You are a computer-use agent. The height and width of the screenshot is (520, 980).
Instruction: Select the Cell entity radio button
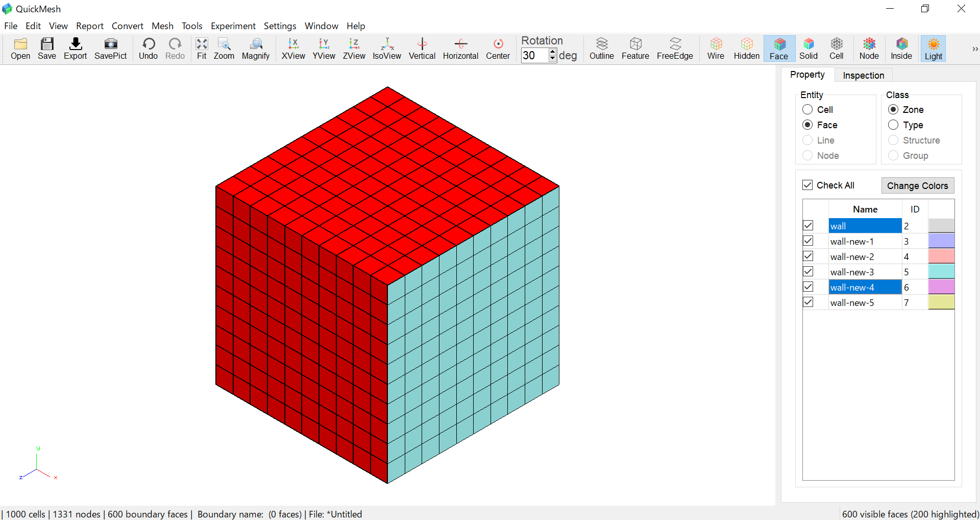pos(807,110)
